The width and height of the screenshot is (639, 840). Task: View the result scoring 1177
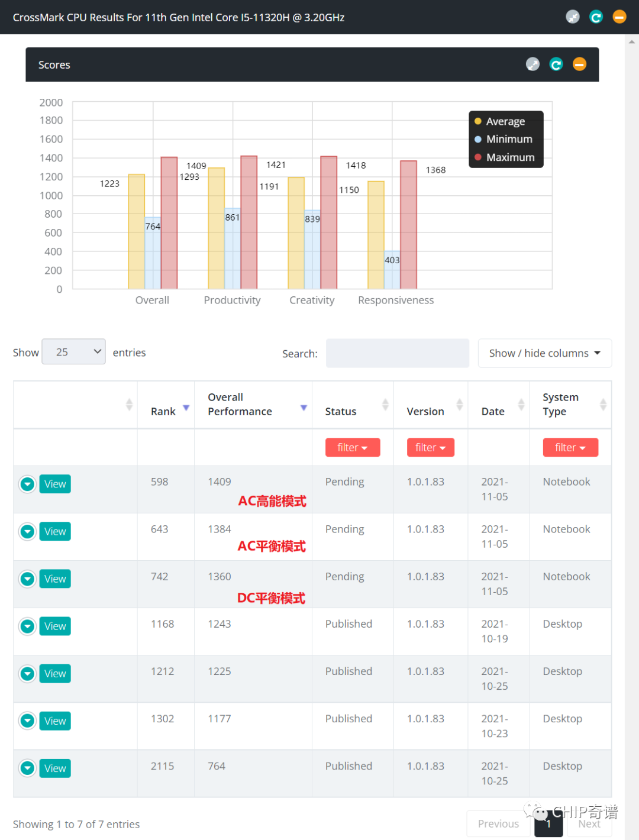(55, 721)
